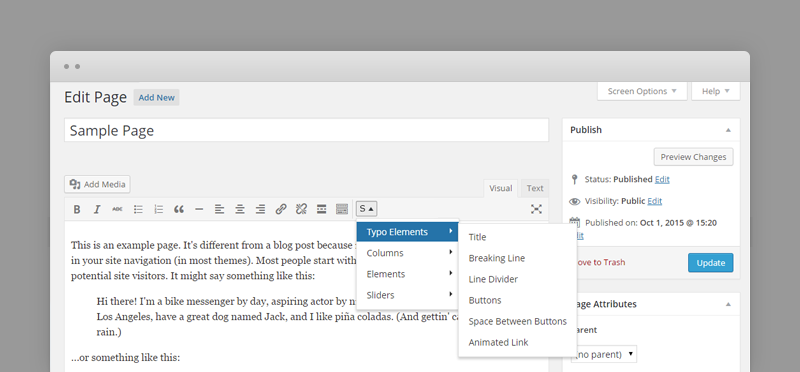
Task: Click the Sample Page title field
Action: click(x=306, y=131)
